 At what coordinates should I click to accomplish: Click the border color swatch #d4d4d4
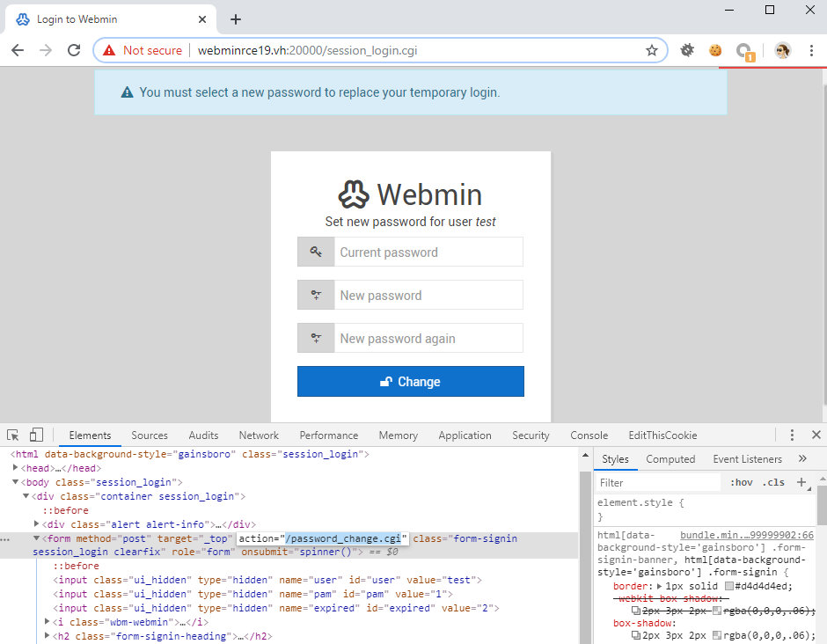click(729, 586)
